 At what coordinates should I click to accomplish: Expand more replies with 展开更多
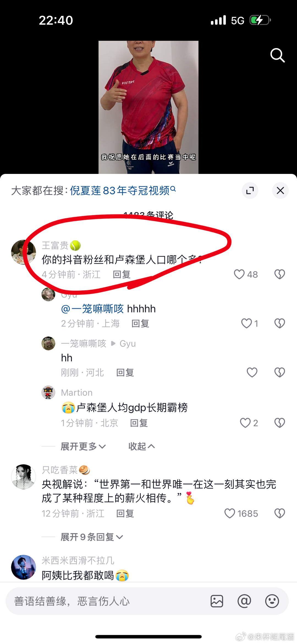click(83, 446)
